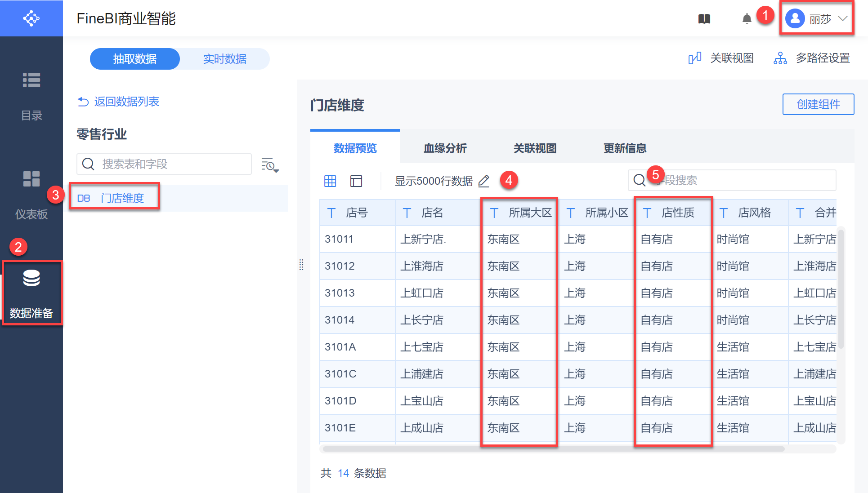The height and width of the screenshot is (493, 868).
Task: Switch to the second table layout icon
Action: 356,181
